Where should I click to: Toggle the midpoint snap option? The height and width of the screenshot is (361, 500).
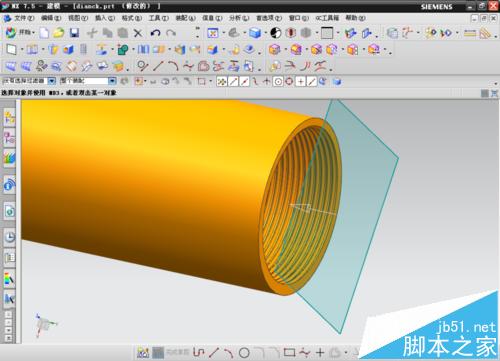[x=244, y=81]
